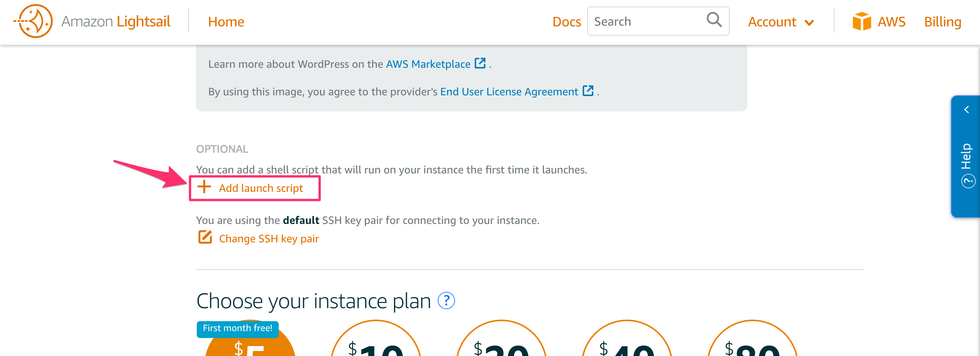Open the AWS Marketplace link

[428, 64]
